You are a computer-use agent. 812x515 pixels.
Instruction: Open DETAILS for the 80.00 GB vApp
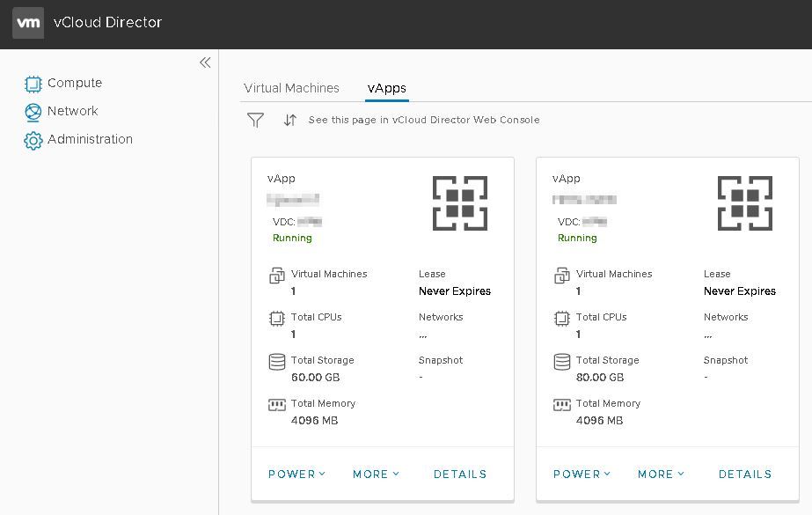click(745, 475)
